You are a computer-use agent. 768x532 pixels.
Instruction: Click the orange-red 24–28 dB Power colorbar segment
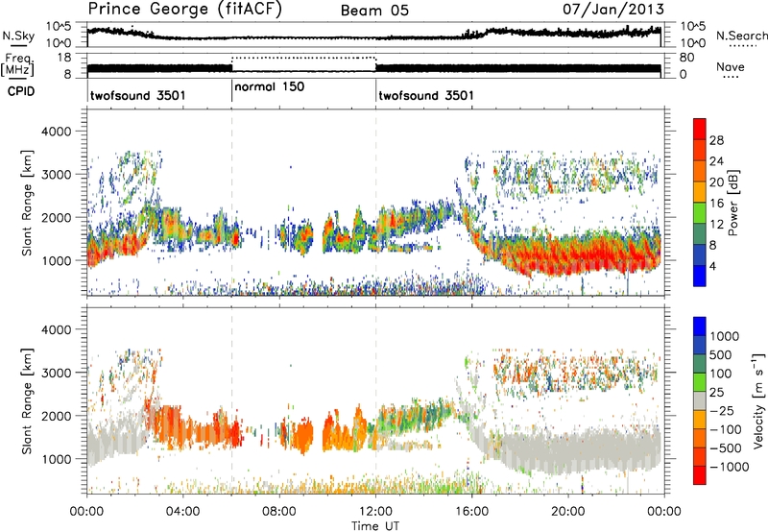(700, 150)
